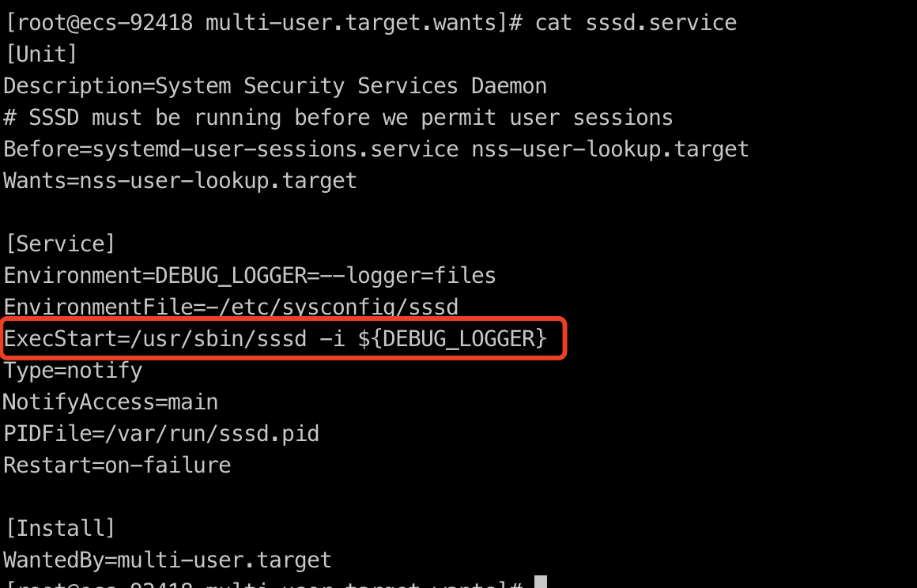Click the Restart=on-failure line
This screenshot has width=917, height=588.
[x=117, y=465]
